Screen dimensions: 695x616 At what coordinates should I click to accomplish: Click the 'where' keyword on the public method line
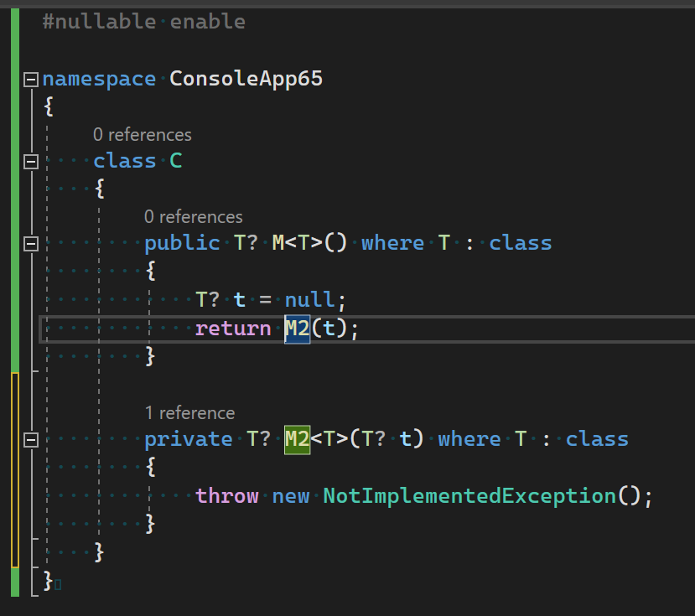[392, 243]
